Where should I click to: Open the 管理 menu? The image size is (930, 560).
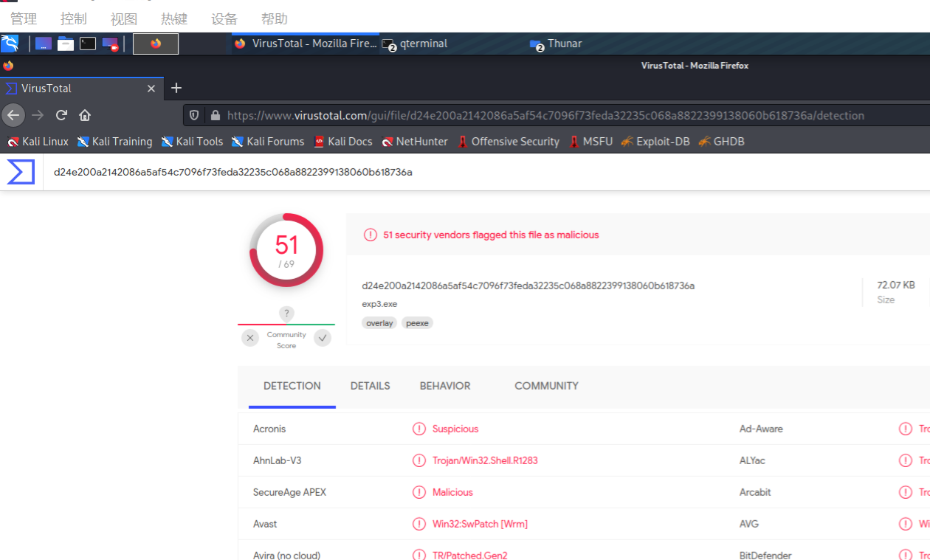[24, 19]
